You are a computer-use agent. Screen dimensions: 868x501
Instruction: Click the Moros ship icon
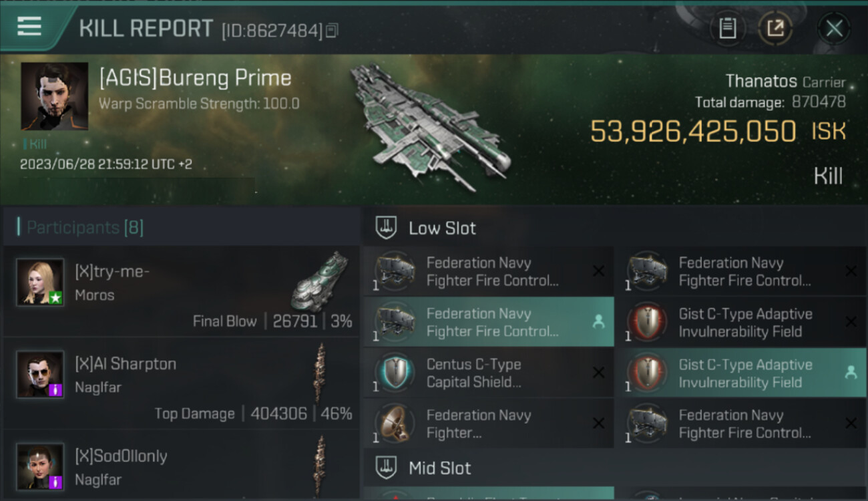[320, 281]
